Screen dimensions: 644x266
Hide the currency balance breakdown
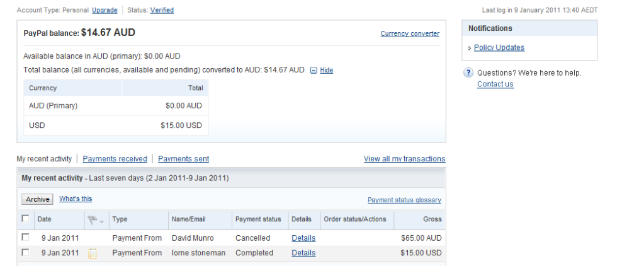327,71
